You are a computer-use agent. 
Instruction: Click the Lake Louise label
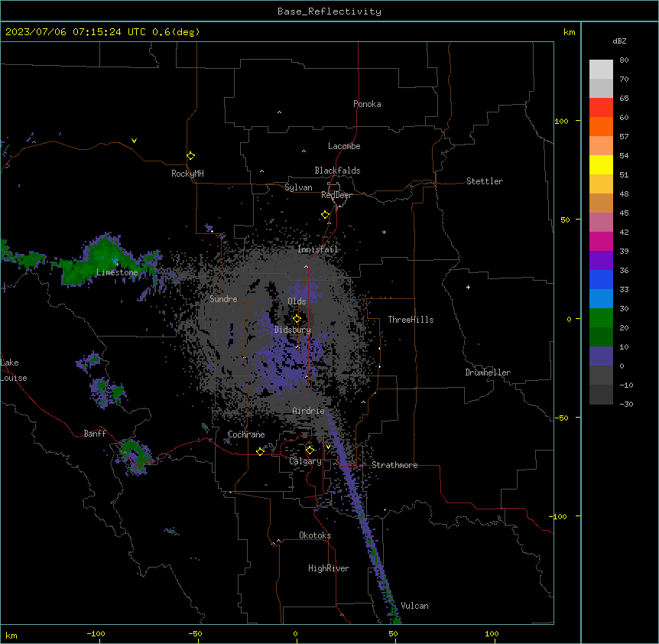[14, 370]
